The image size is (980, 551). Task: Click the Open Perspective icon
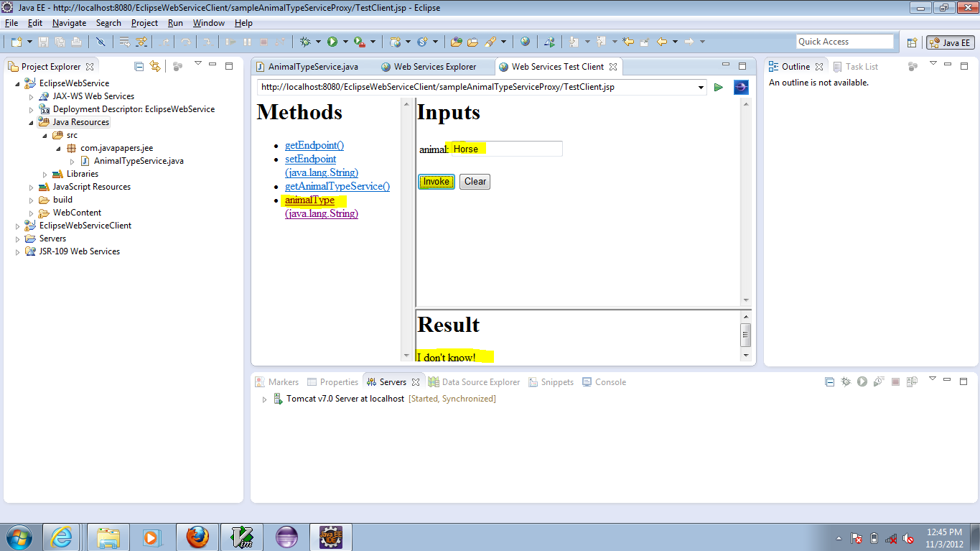[x=912, y=42]
